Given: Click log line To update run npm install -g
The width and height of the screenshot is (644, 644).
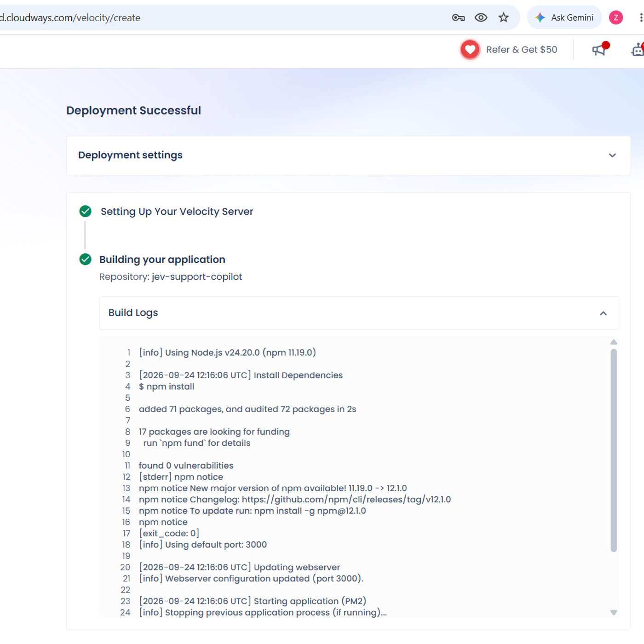Looking at the screenshot, I should point(252,511).
